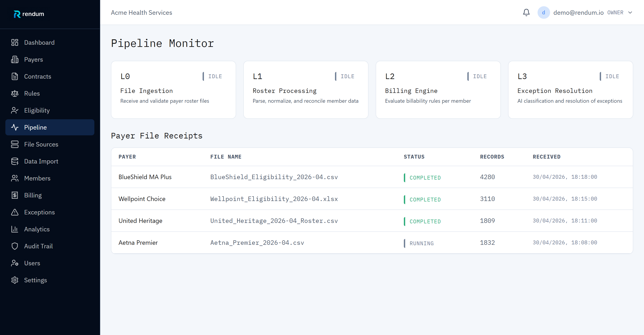Click the Eligibility person-check icon
The width and height of the screenshot is (644, 335).
click(15, 110)
